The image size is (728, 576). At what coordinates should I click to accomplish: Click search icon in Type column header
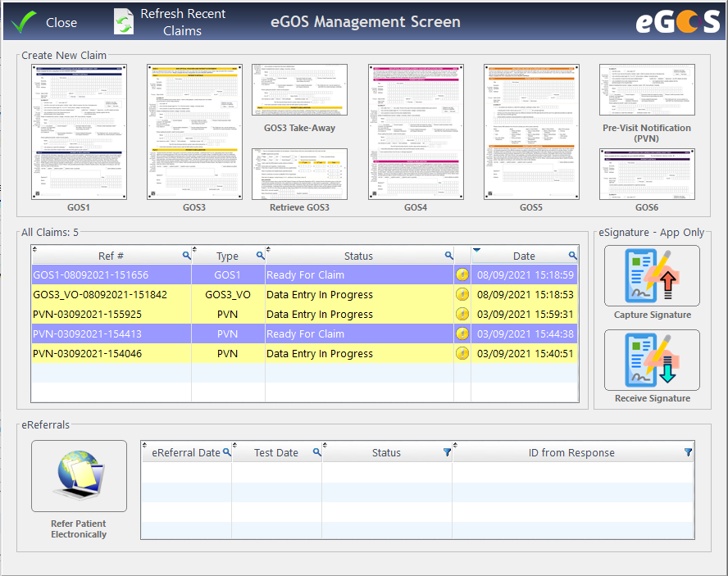click(260, 256)
